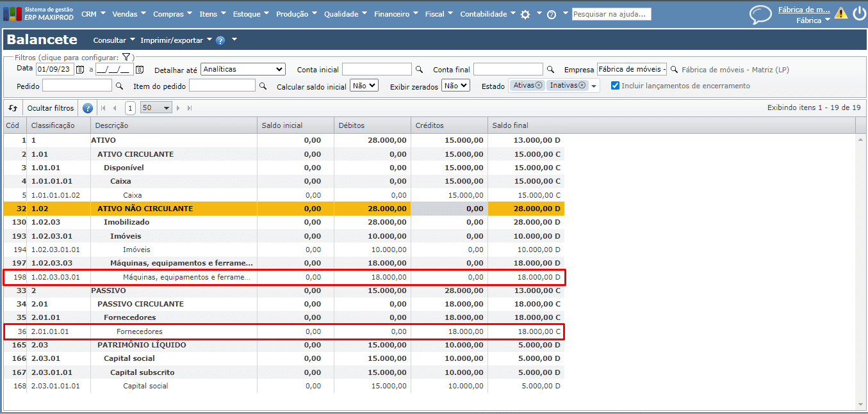Click the filter funnel icon
This screenshot has width=868, height=414.
(x=126, y=57)
